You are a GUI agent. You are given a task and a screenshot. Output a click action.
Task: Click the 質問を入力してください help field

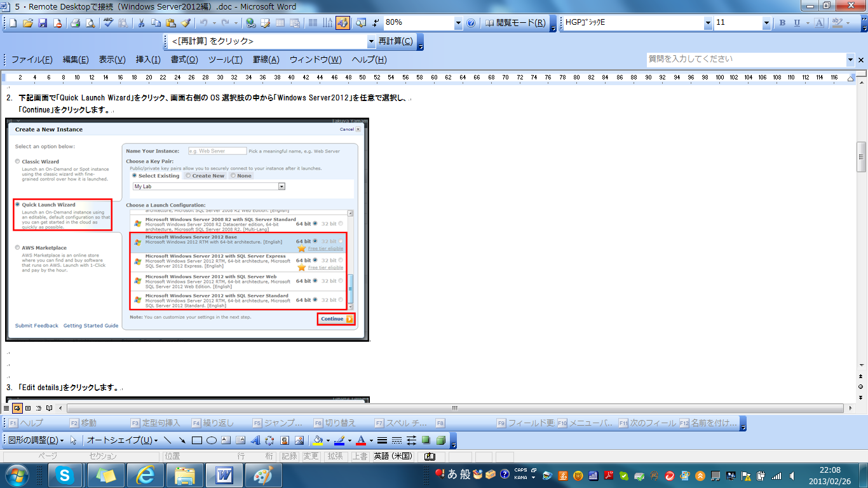746,59
